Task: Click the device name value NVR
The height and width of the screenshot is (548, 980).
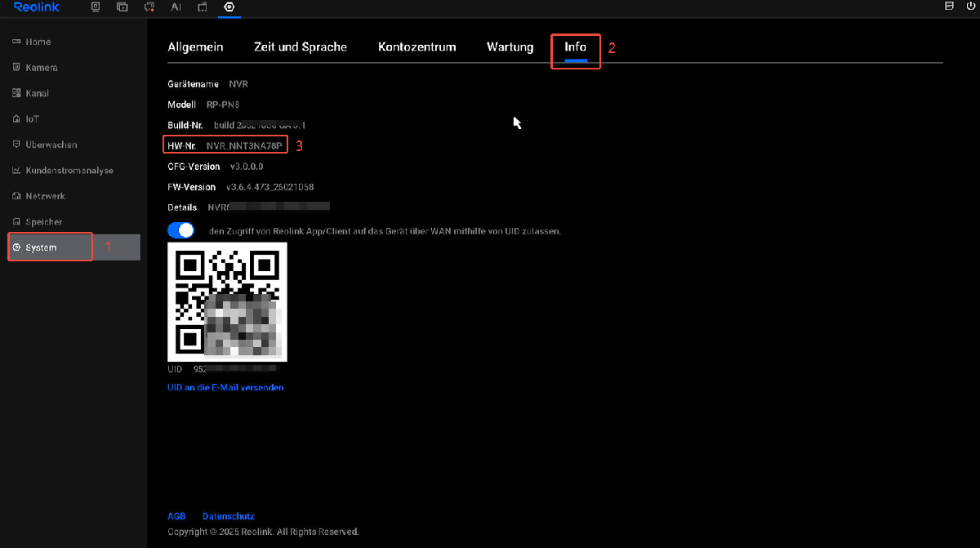Action: point(238,84)
